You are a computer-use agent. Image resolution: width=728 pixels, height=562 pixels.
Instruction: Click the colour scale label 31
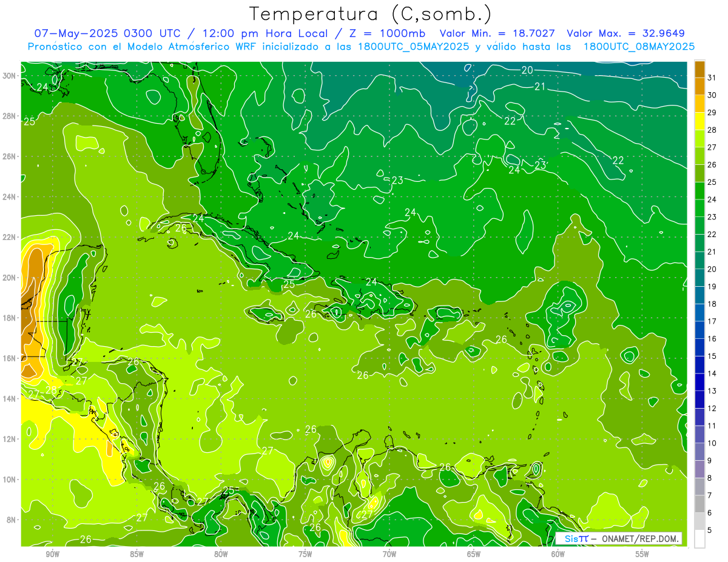[712, 77]
